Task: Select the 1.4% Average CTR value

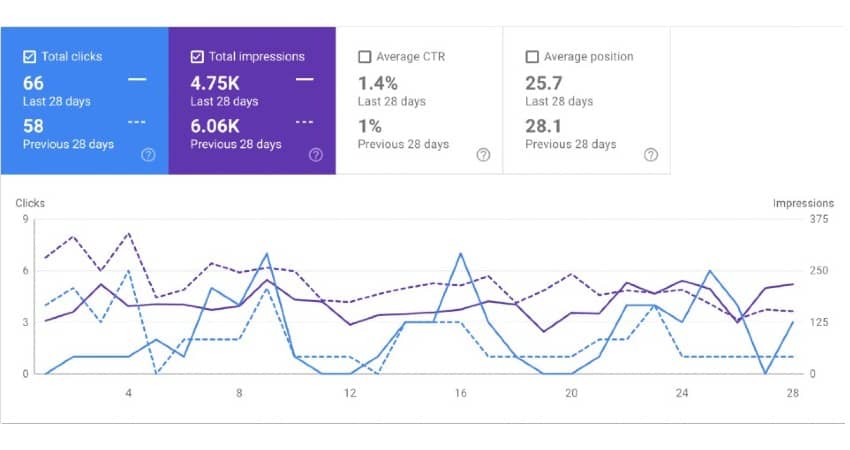Action: point(378,83)
